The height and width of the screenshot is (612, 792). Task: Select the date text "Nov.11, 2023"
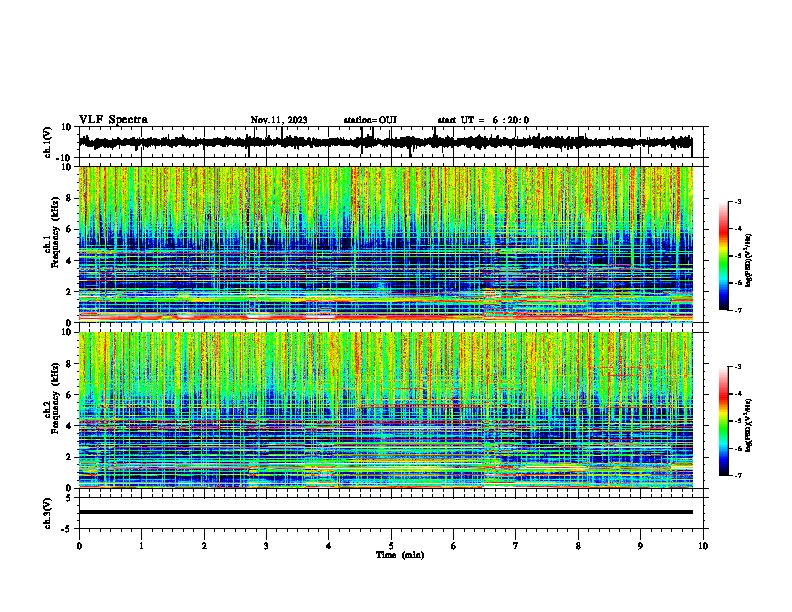(279, 120)
